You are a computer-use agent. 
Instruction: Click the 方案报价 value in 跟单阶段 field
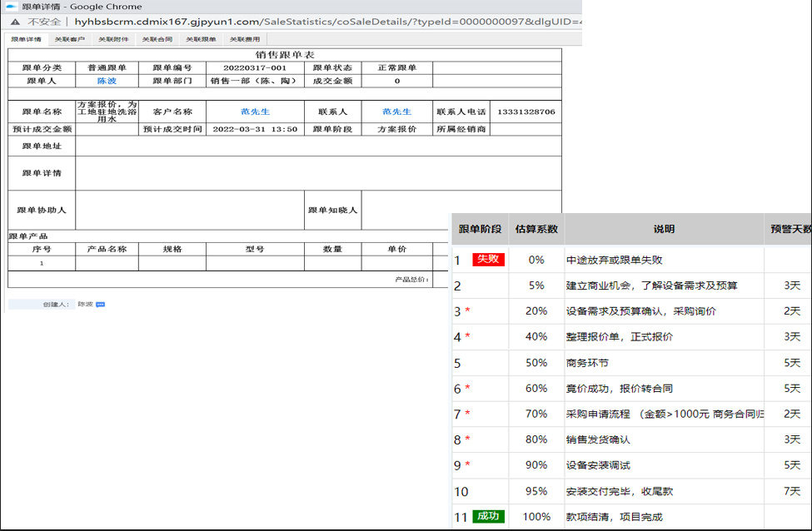396,132
